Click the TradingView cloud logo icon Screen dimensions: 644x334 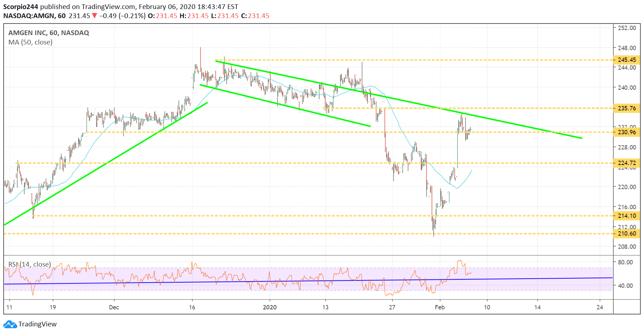click(x=10, y=324)
